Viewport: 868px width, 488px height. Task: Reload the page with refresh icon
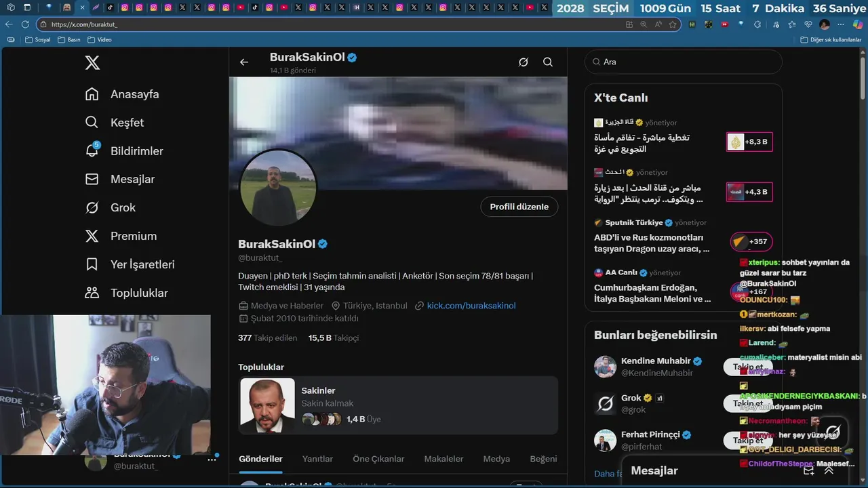pos(25,24)
